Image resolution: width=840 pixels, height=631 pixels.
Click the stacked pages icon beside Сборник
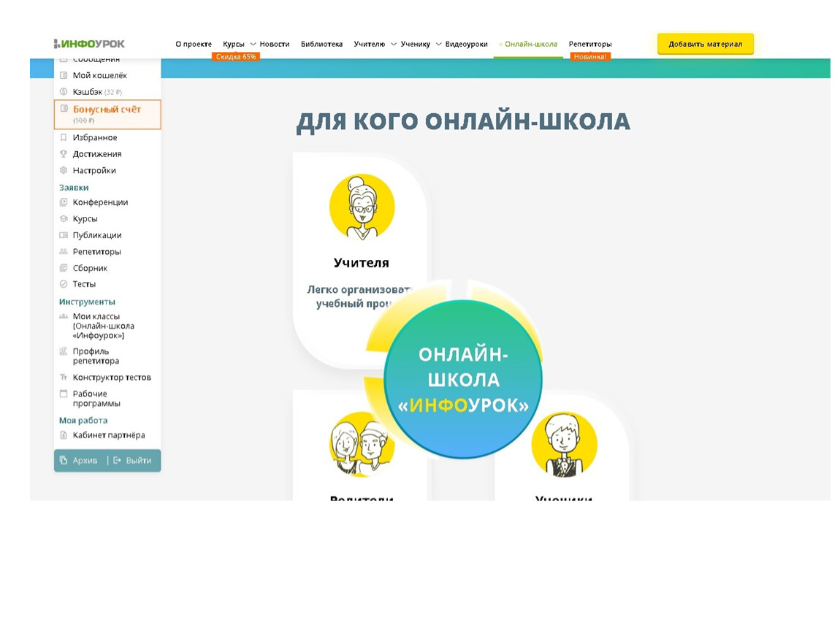tap(64, 268)
